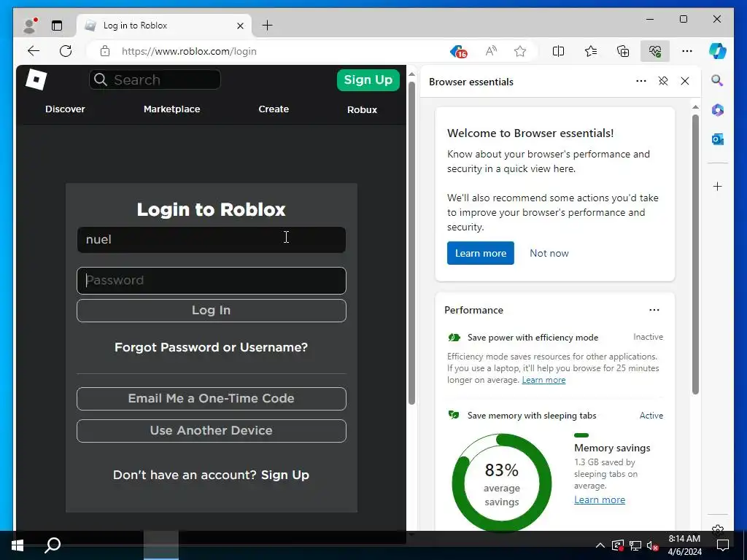Add page to favorites star icon
Viewport: 747px width, 560px height.
(x=520, y=51)
